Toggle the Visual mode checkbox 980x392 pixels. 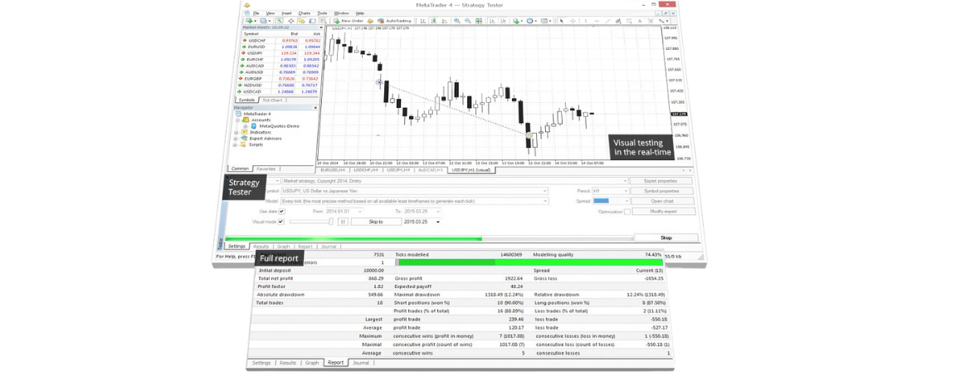(280, 221)
